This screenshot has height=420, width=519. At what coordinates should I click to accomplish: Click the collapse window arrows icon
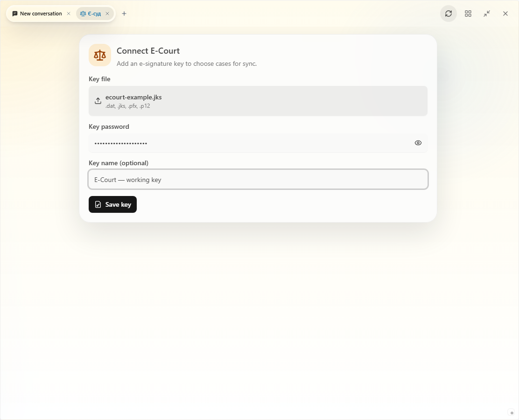486,14
